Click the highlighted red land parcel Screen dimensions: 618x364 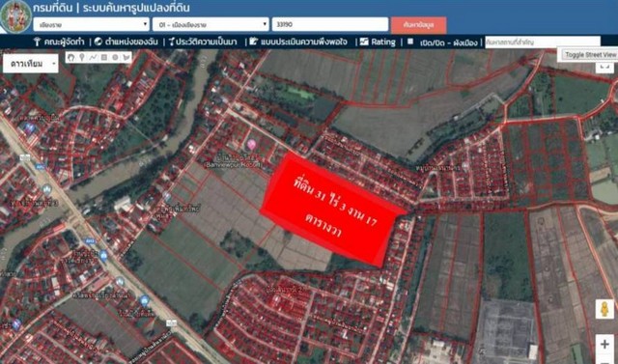[x=333, y=210]
